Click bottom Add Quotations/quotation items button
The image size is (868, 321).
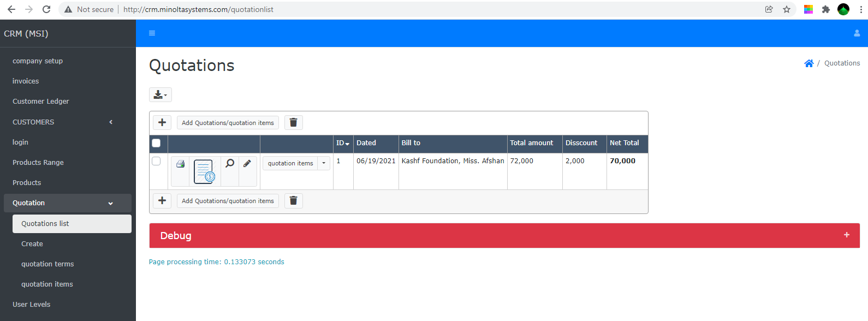tap(228, 201)
